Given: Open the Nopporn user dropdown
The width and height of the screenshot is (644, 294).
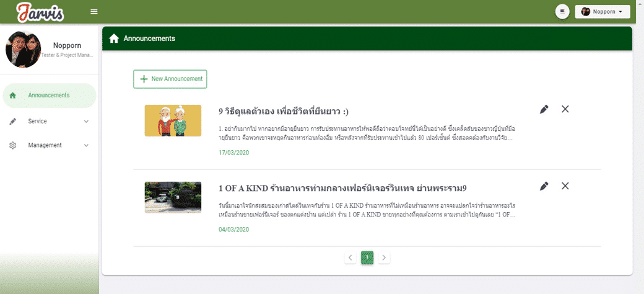Looking at the screenshot, I should click(602, 12).
